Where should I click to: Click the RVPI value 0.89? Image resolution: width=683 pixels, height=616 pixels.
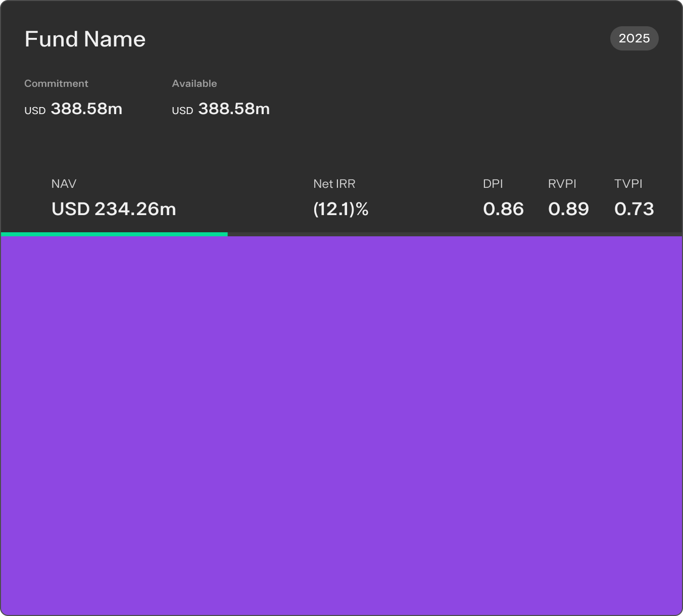[x=568, y=209]
